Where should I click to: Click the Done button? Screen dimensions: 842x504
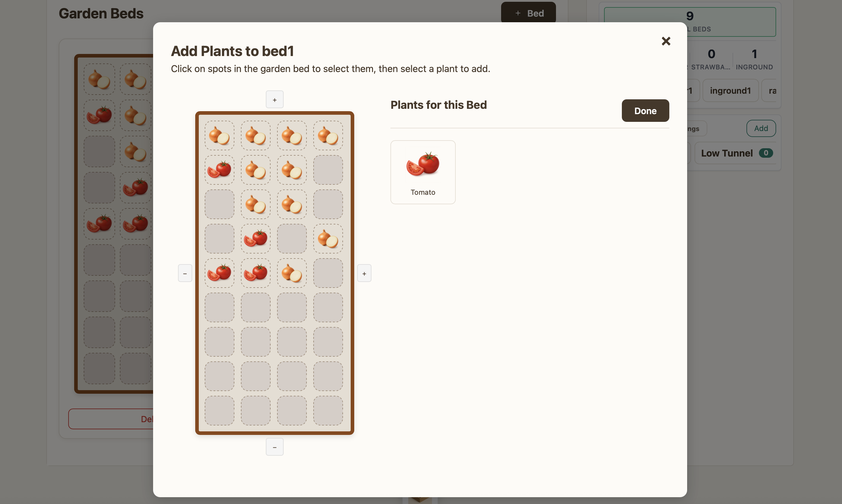pos(645,111)
